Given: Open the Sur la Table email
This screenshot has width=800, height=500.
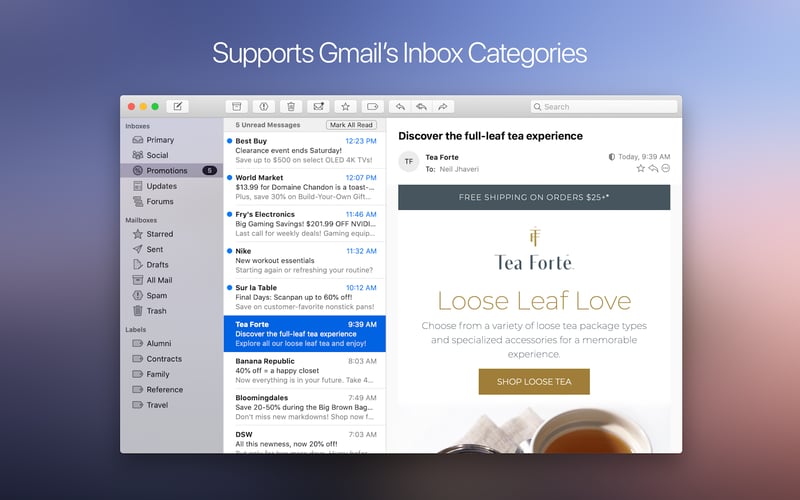Looking at the screenshot, I should point(305,297).
